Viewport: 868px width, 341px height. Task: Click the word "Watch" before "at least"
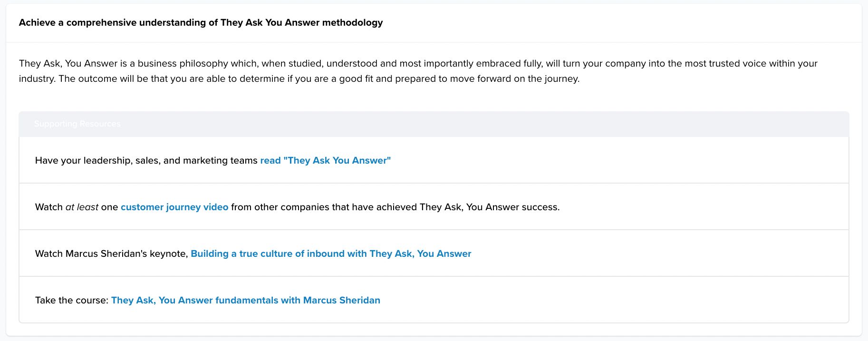pos(49,207)
